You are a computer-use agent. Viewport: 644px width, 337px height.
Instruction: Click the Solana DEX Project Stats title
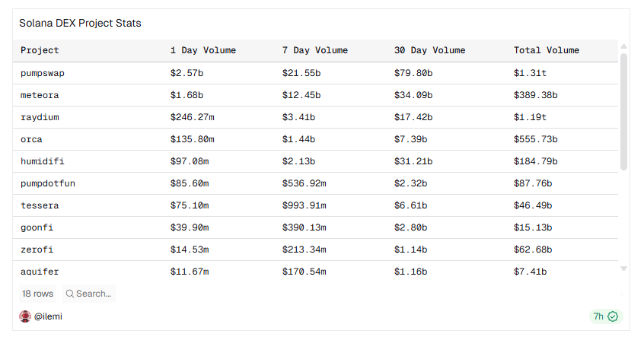(80, 24)
